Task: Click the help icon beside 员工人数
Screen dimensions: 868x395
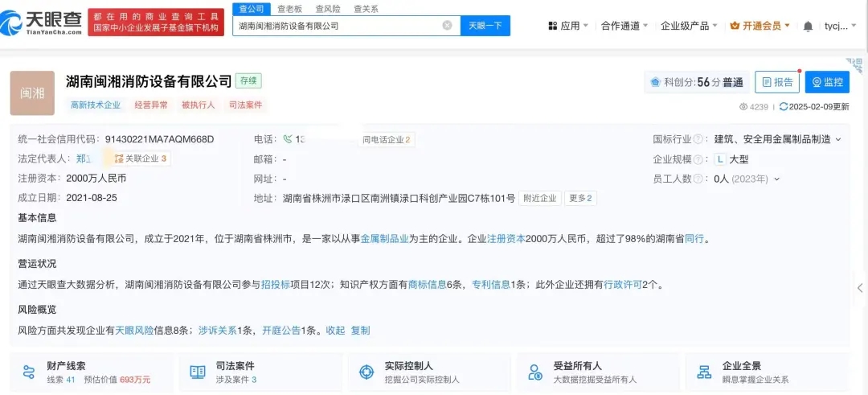Action: point(698,179)
